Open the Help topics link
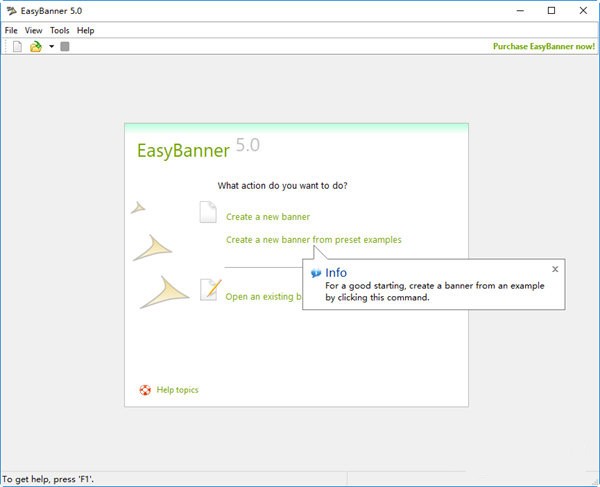 coord(178,390)
